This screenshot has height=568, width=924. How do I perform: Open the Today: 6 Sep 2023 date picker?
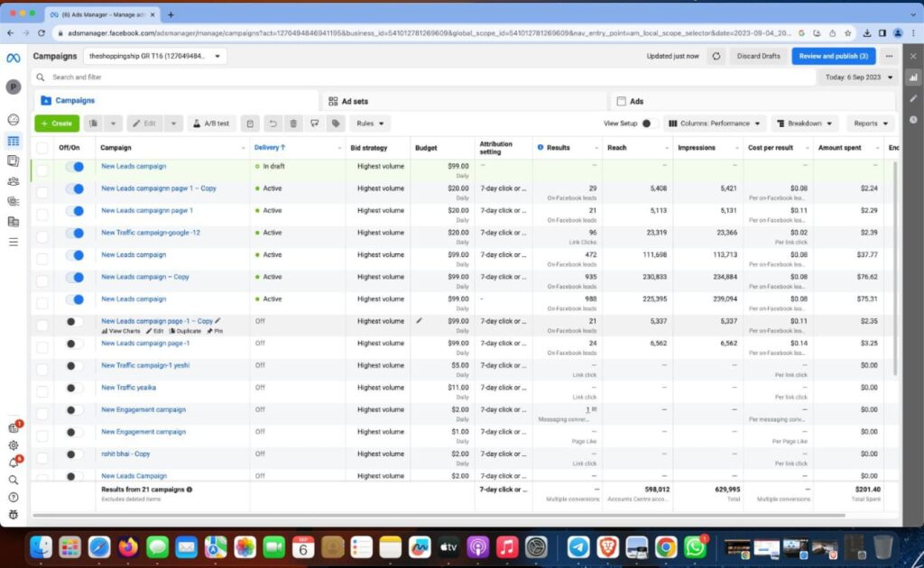(859, 78)
